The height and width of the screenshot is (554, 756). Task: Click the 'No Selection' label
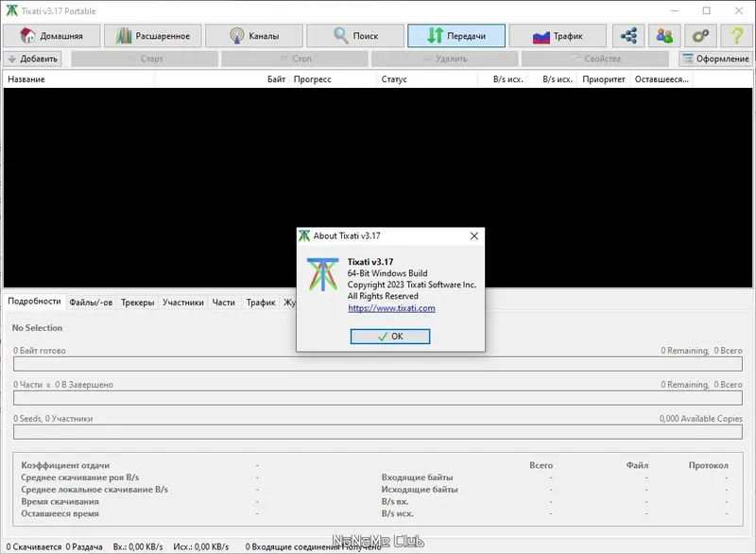tap(37, 328)
